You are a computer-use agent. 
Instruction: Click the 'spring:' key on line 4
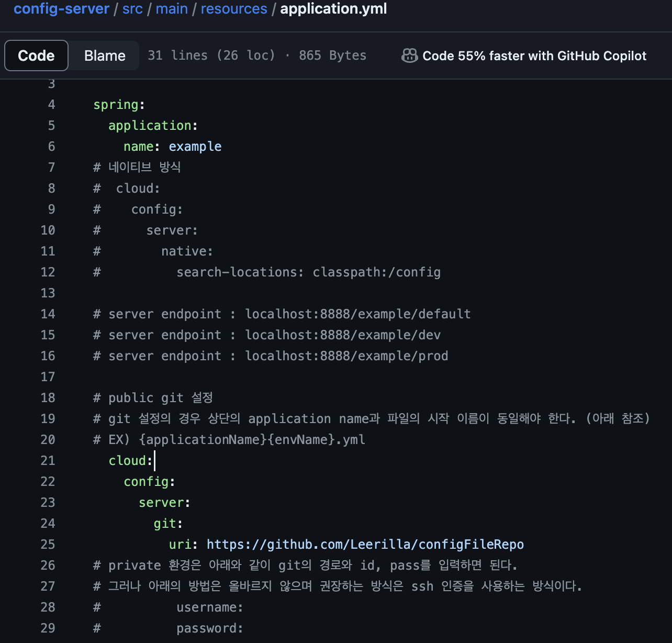(119, 105)
